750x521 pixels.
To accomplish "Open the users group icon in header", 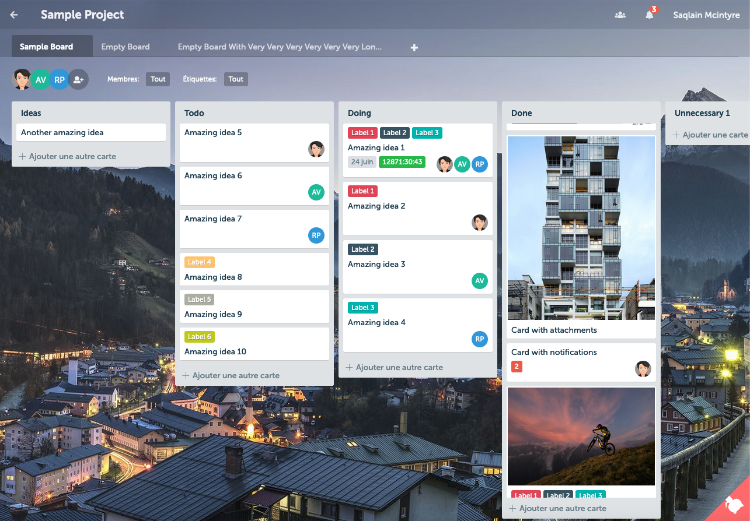I will pos(620,15).
